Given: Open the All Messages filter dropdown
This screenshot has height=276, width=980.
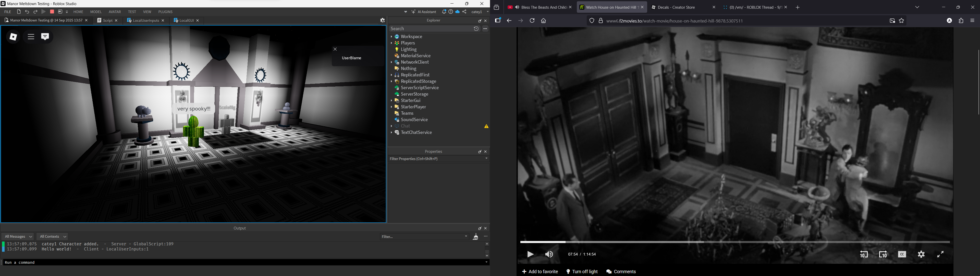Looking at the screenshot, I should [x=18, y=237].
